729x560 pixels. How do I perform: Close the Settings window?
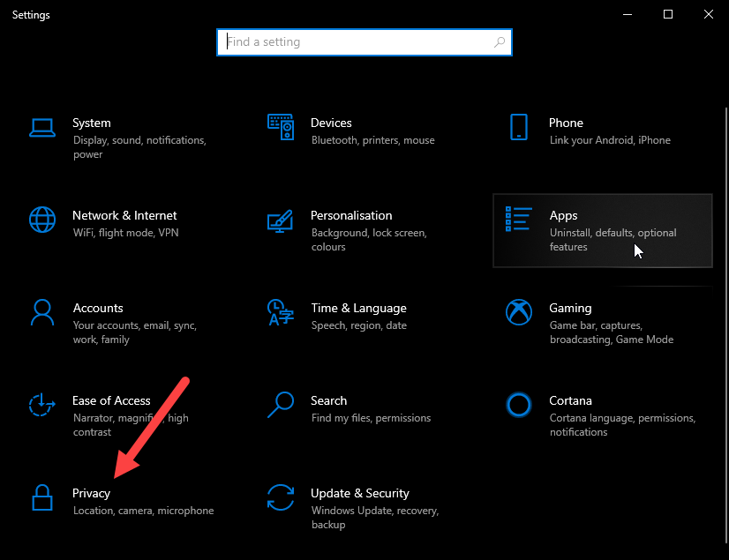pyautogui.click(x=709, y=14)
